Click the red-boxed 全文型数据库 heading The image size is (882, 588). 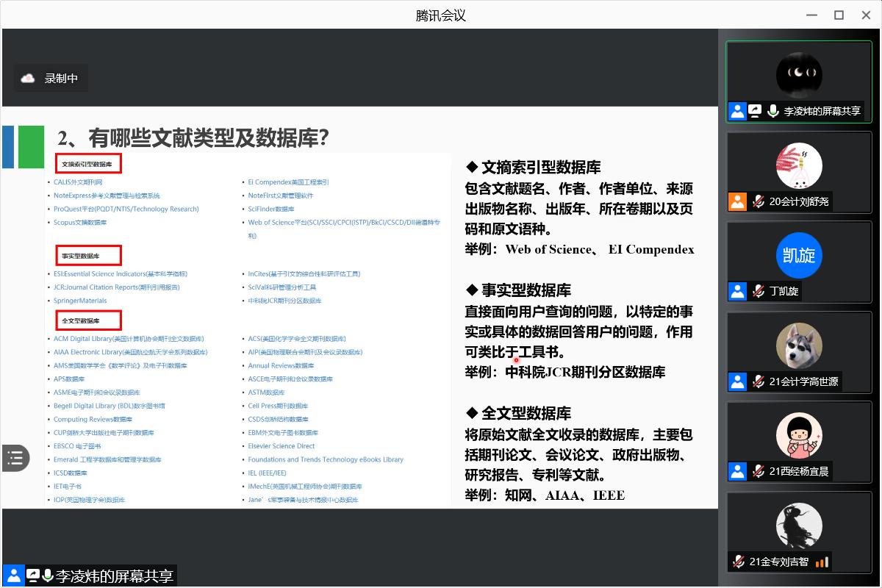(88, 320)
